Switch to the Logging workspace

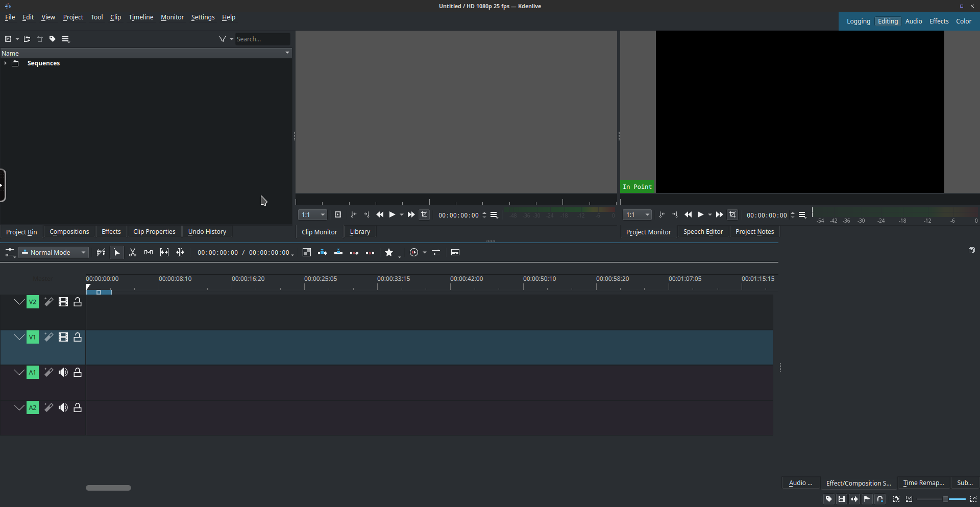coord(859,21)
